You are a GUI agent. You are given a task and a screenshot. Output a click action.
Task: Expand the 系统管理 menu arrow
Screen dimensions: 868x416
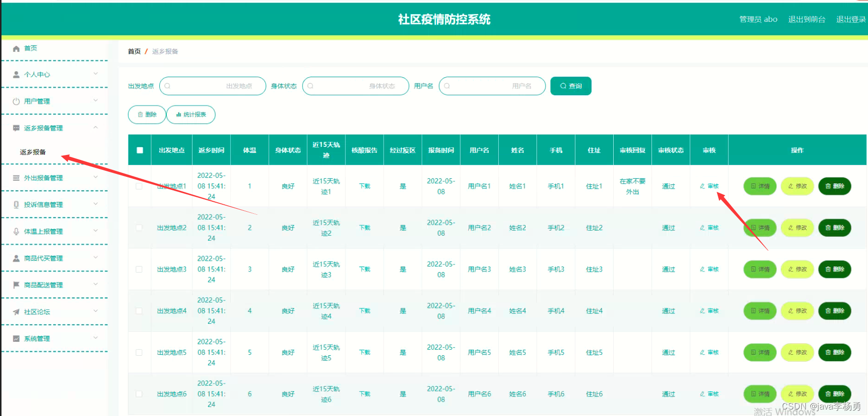coord(96,338)
